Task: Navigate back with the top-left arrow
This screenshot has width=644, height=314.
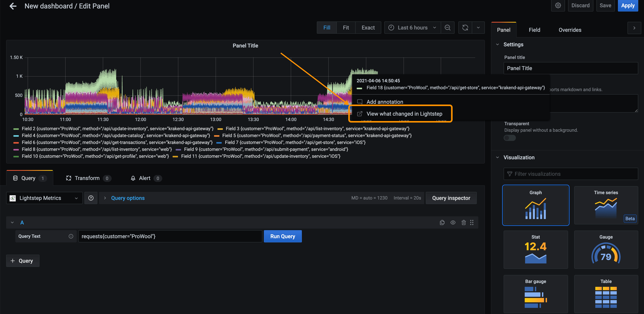Action: (x=13, y=6)
